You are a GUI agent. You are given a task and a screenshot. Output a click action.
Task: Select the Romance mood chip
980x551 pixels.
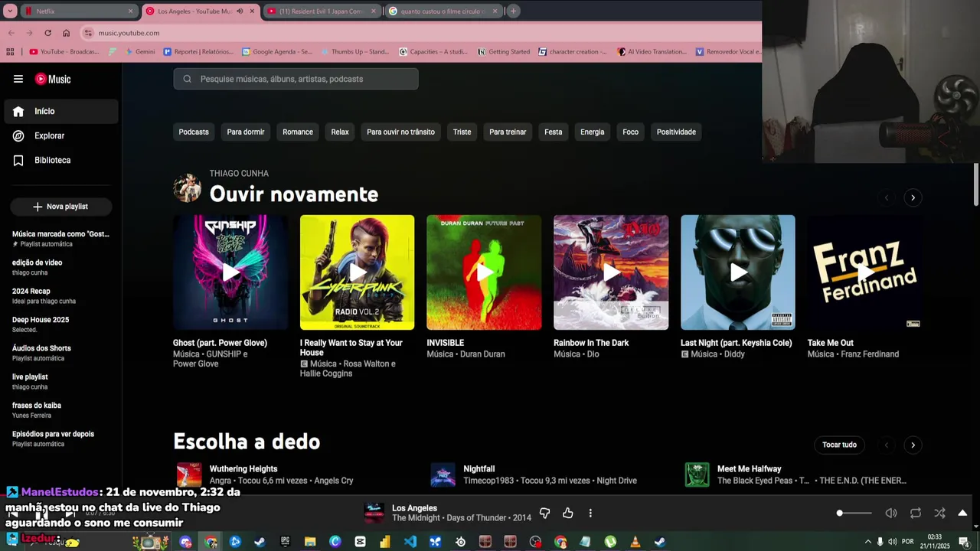[298, 132]
